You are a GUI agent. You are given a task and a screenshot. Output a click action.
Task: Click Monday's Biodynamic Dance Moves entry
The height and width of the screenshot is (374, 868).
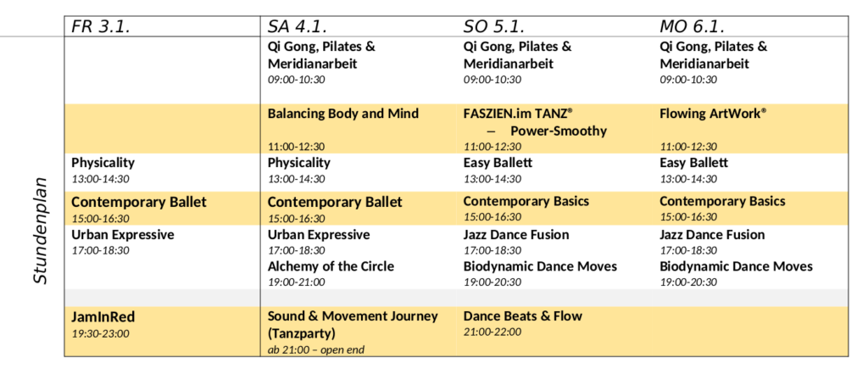point(736,266)
